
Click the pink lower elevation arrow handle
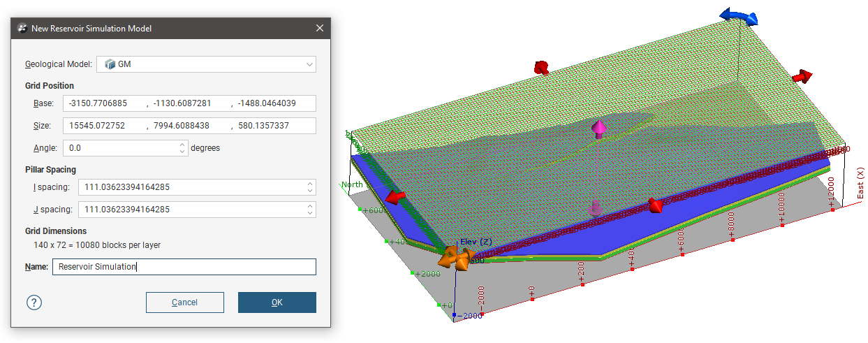tap(596, 207)
